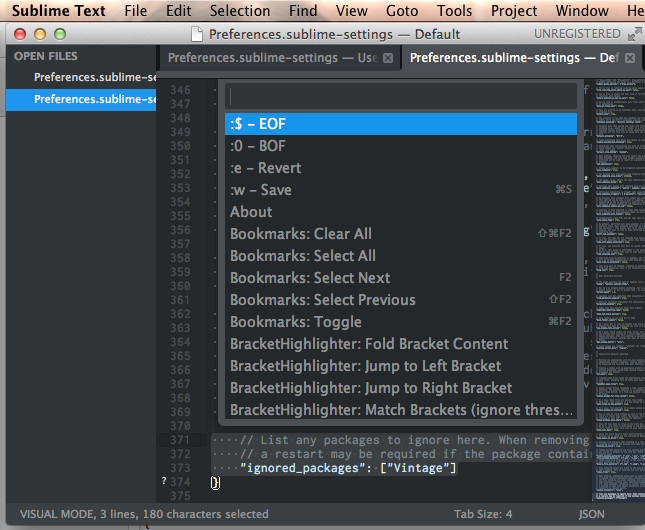Run 'BracketHighlighter: Jump to Left Bracket'
The width and height of the screenshot is (645, 530).
click(401, 366)
